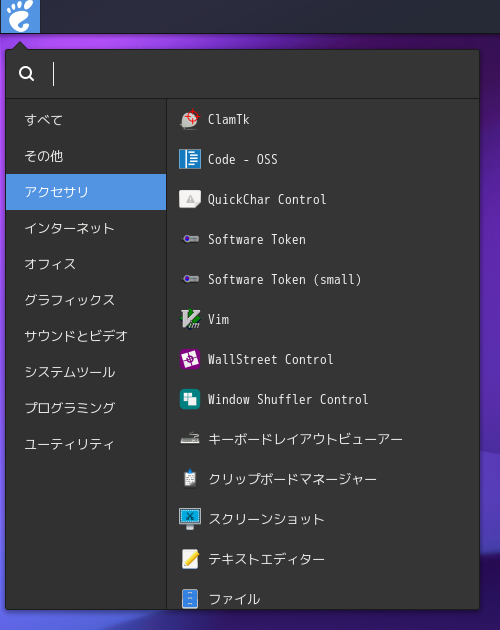Open WallStreet Control by label
Screen dimensions: 500x630
[x=270, y=359]
